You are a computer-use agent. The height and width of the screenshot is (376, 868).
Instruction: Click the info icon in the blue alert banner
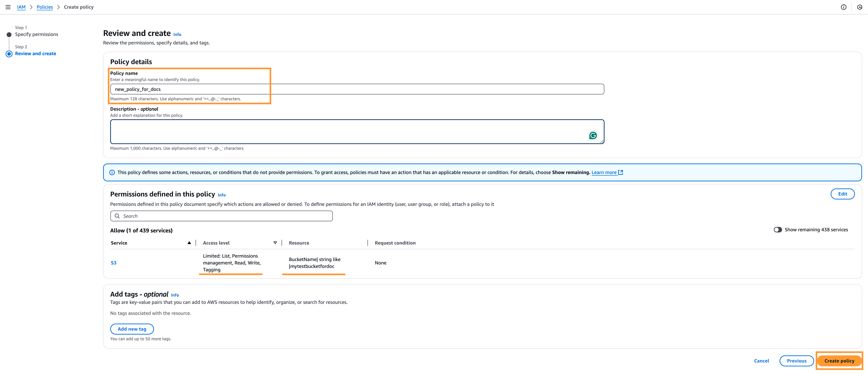pos(112,172)
